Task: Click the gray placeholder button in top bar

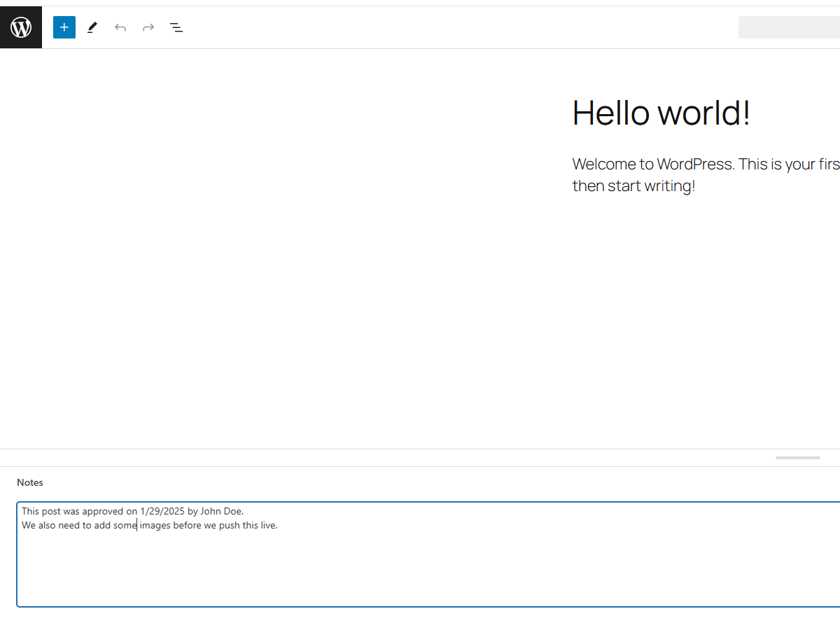Action: pos(789,27)
